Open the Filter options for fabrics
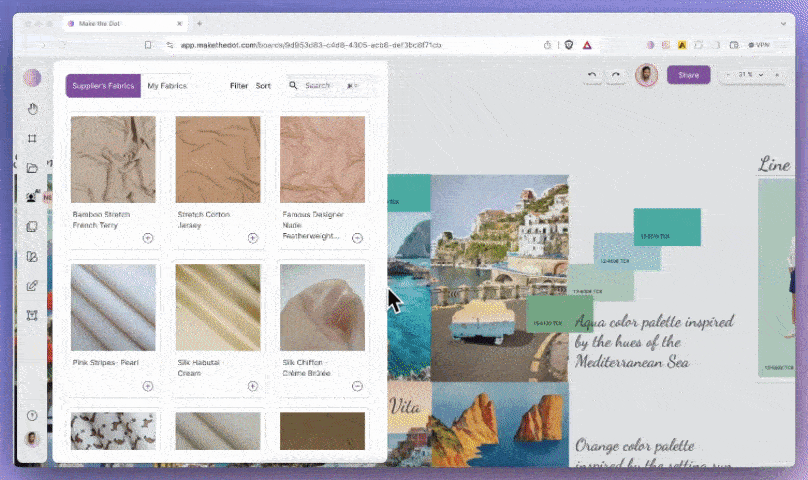 coord(239,86)
